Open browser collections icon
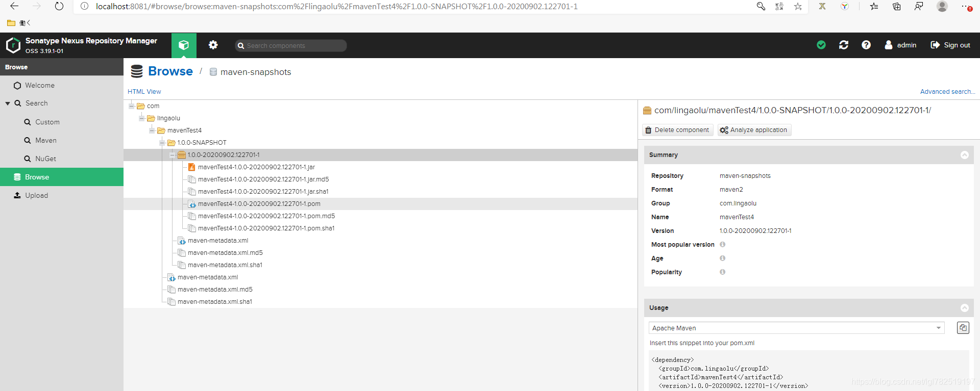980x391 pixels. [x=896, y=7]
